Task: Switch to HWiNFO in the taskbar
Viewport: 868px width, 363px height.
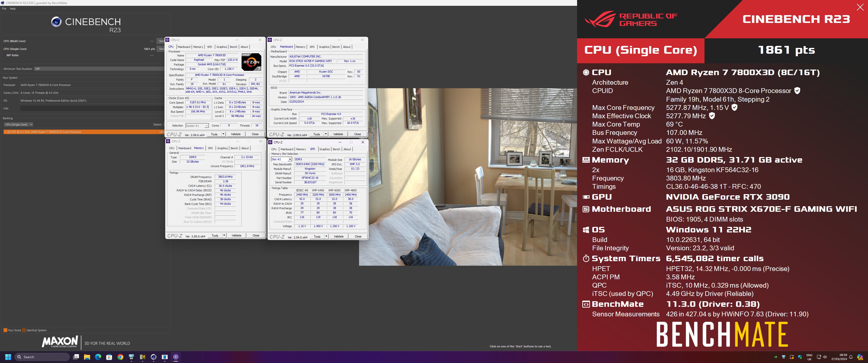Action: tap(131, 357)
